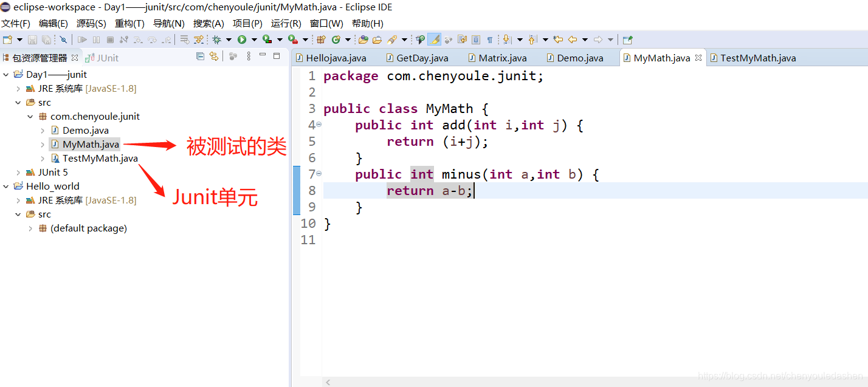This screenshot has height=387, width=868.
Task: Collapse the Day1——junit project node
Action: (6, 75)
